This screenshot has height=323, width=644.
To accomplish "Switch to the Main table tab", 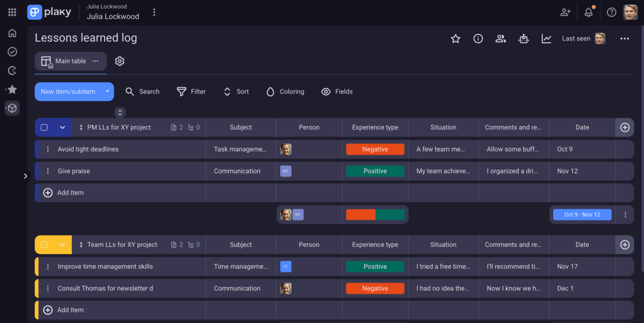I will pyautogui.click(x=70, y=61).
